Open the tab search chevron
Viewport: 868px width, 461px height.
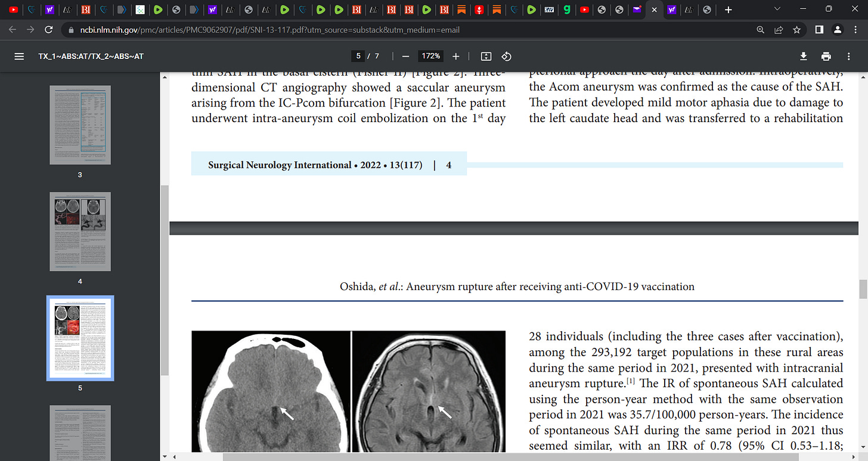point(776,10)
